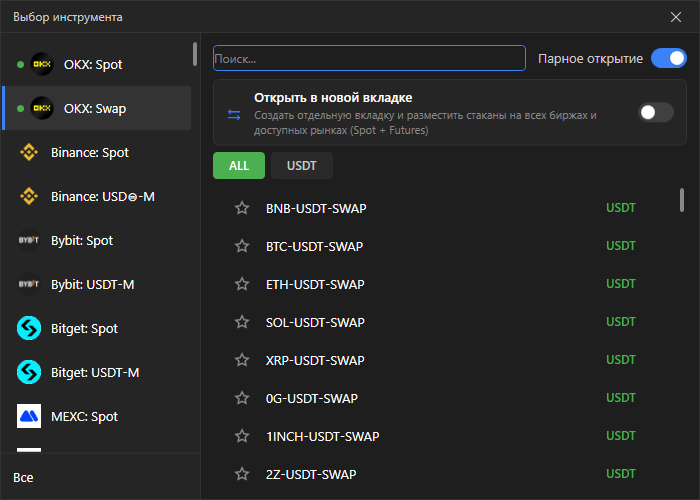
Task: Turn off the Парное открытие switch
Action: pyautogui.click(x=669, y=58)
